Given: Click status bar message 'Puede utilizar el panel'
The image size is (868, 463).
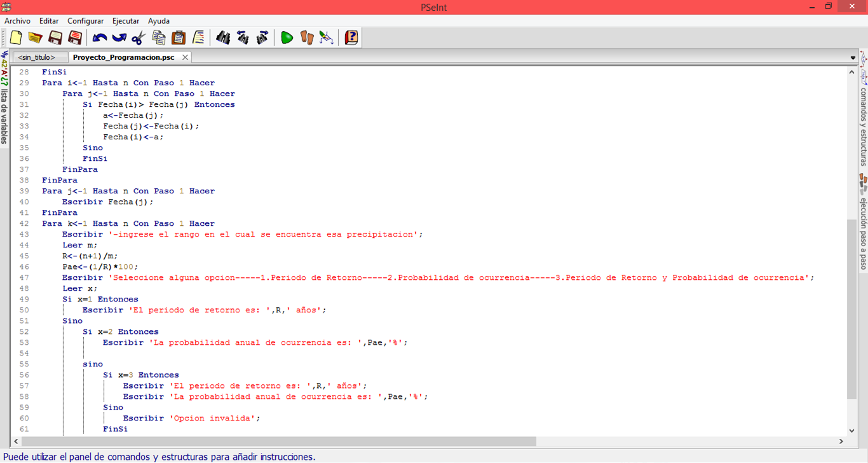Looking at the screenshot, I should 159,457.
